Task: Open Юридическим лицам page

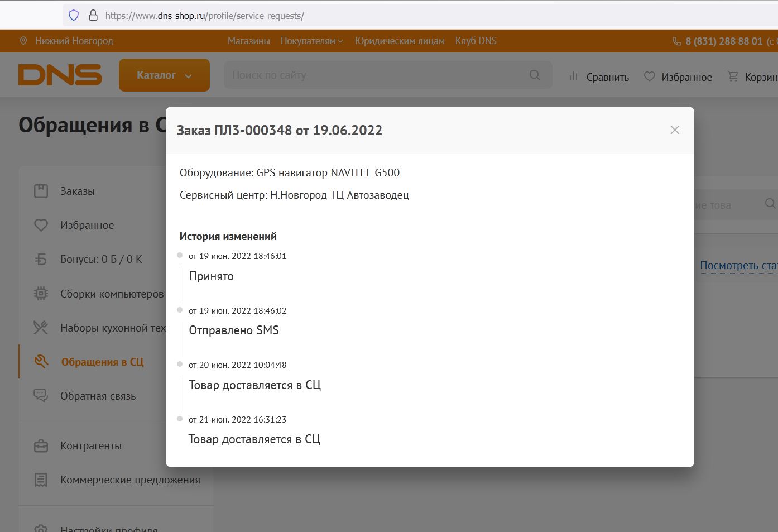Action: point(400,41)
